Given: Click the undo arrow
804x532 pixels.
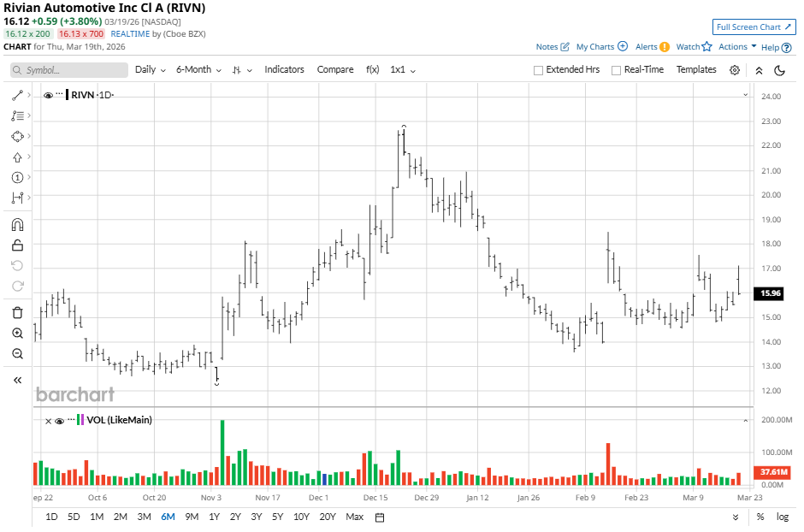Looking at the screenshot, I should coord(17,265).
